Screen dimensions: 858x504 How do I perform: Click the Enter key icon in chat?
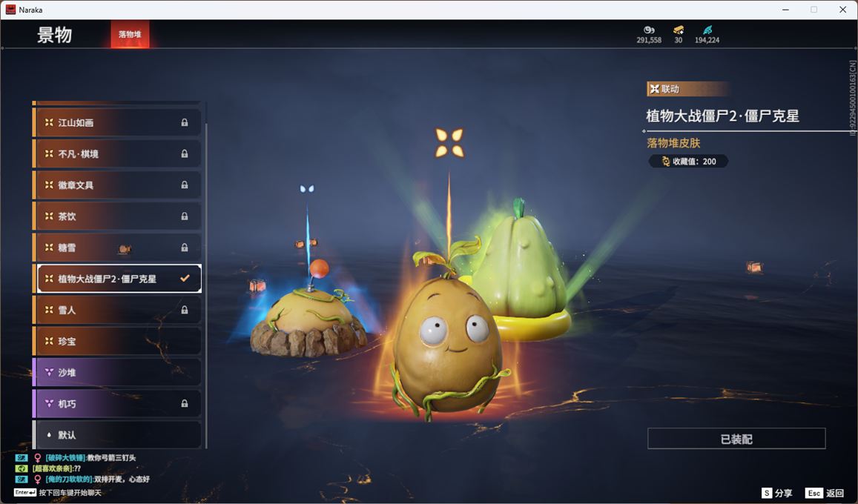tap(25, 493)
